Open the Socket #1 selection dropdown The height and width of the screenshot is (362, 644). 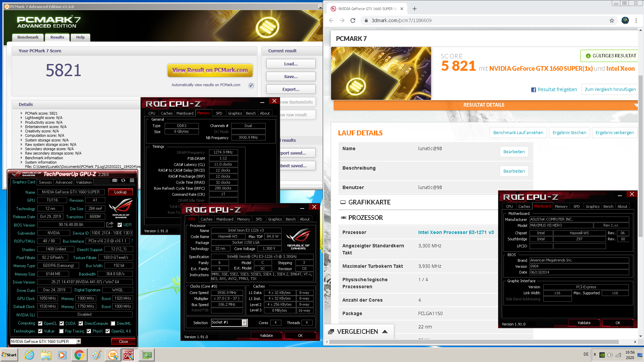[244, 322]
